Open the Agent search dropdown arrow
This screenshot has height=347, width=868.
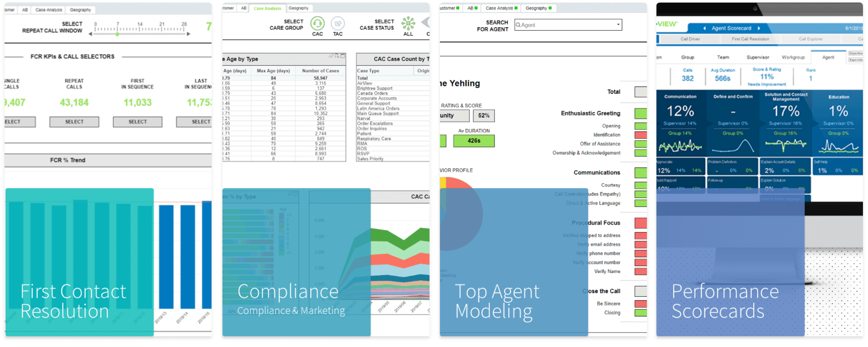point(618,25)
